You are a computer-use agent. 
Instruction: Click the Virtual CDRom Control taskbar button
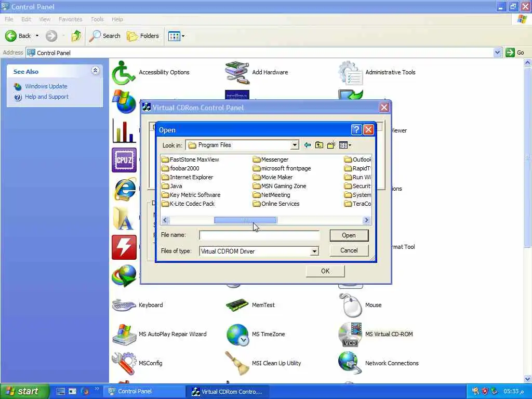228,392
